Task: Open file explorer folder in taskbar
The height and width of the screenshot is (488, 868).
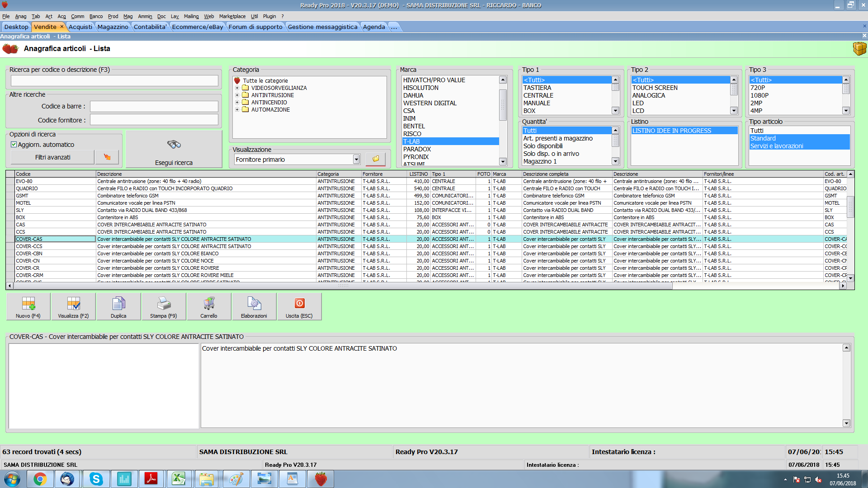Action: point(207,479)
